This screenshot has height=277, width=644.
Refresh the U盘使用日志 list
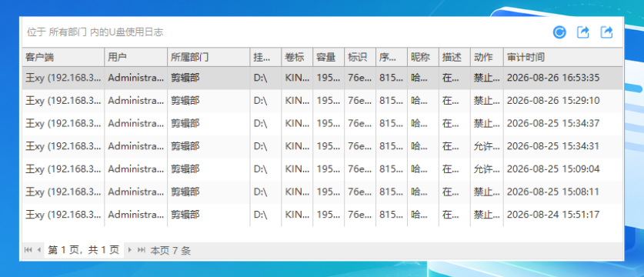pos(559,32)
